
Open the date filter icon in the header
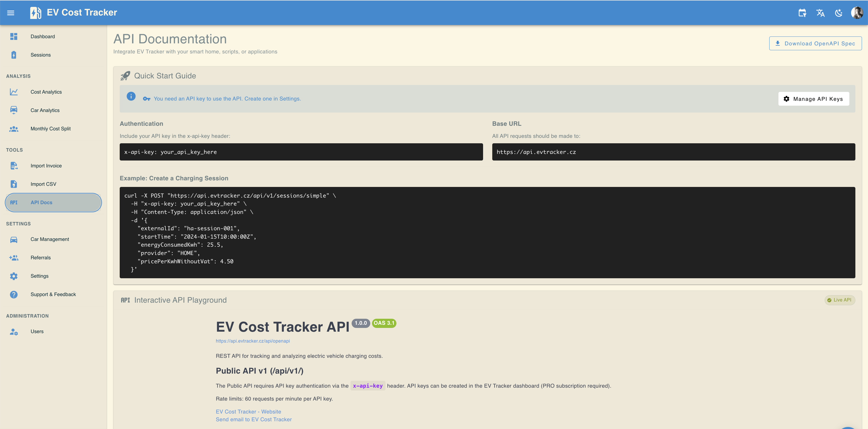802,13
